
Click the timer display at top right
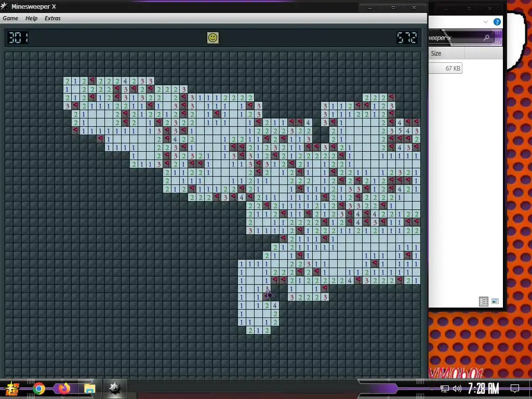point(407,37)
